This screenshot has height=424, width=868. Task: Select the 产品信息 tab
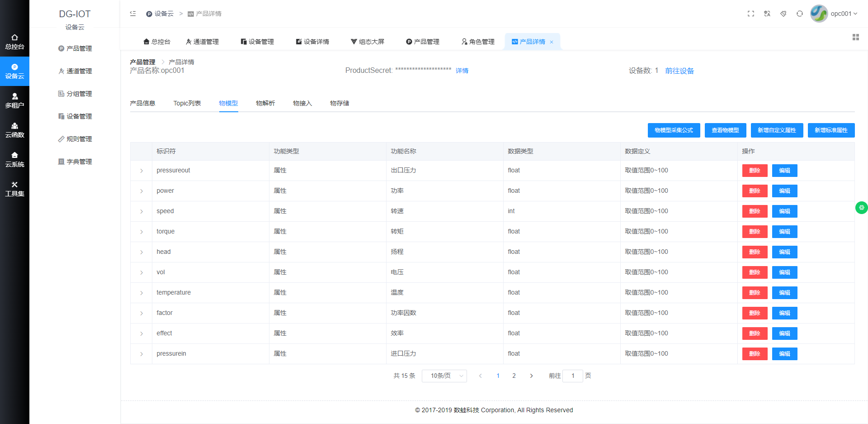(142, 103)
